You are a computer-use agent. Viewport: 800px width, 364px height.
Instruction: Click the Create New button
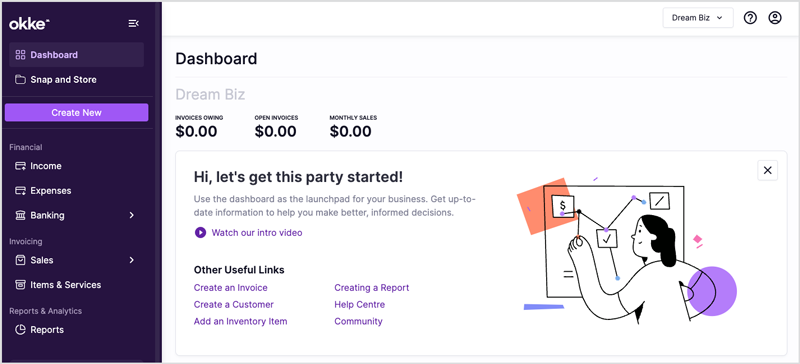77,112
